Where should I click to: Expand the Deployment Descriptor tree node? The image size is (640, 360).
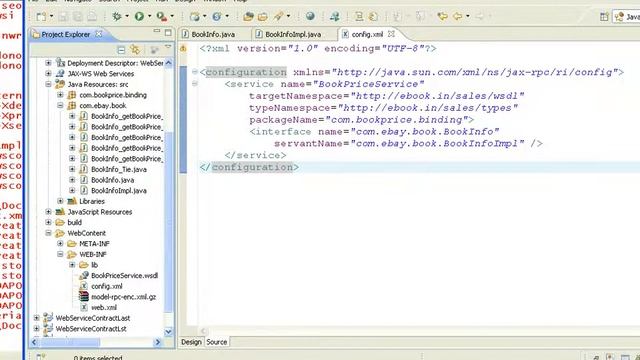tap(48, 63)
